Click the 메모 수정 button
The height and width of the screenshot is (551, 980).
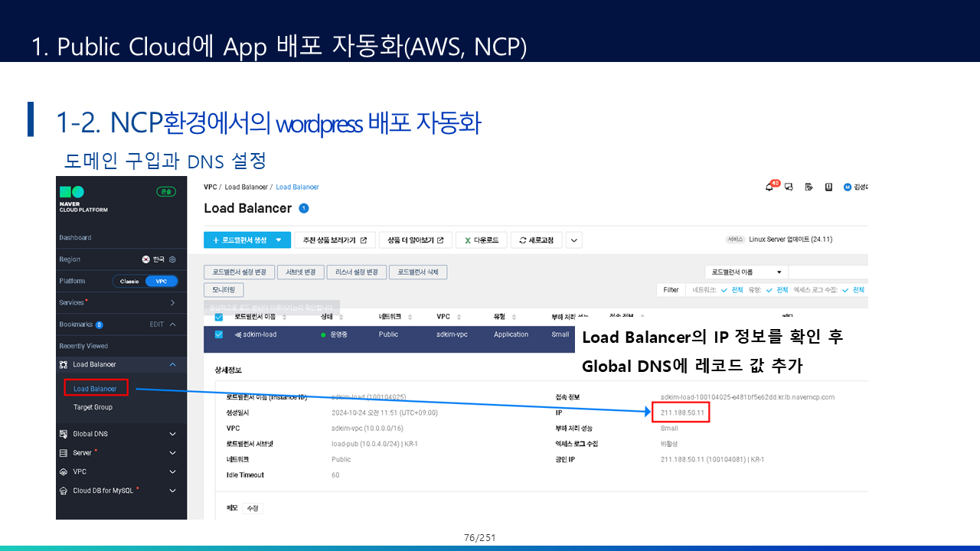click(252, 508)
